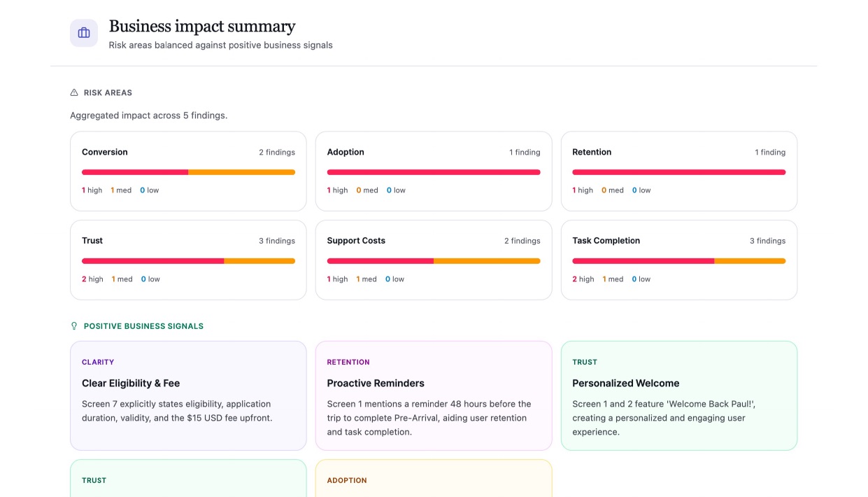Click '2 findings' on Support Costs card
Screen dimensions: 868x497
point(522,241)
